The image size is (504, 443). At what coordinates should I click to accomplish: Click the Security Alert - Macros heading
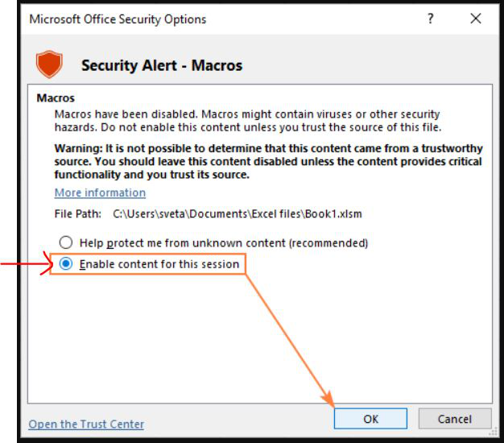click(161, 65)
